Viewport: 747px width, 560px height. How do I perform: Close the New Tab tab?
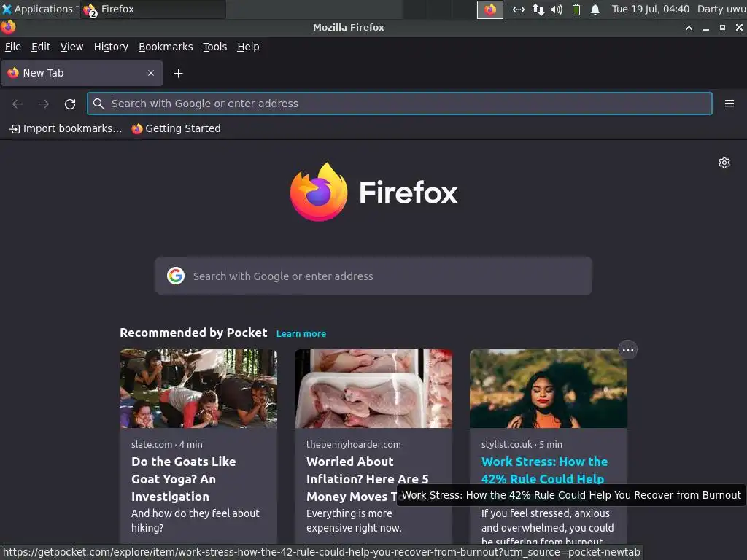tap(151, 73)
